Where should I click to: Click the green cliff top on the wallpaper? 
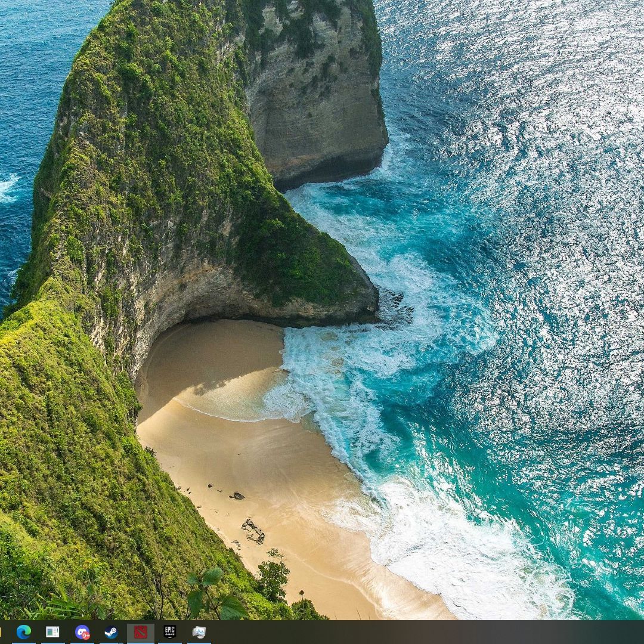point(149,119)
